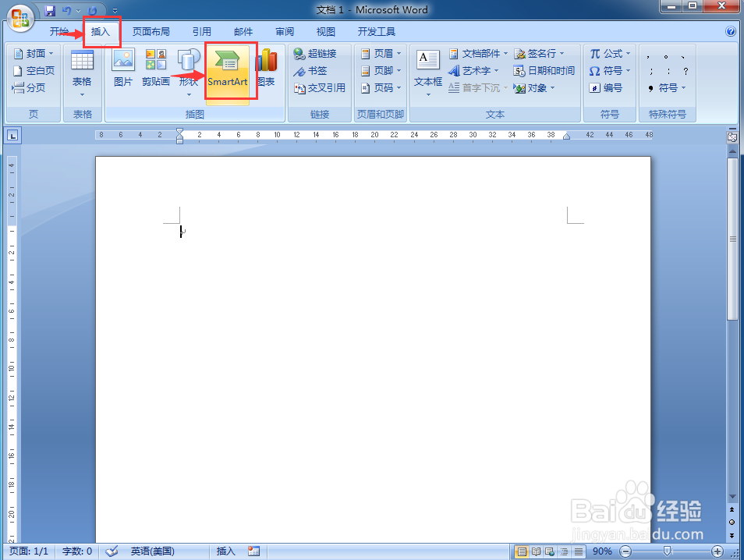
Task: Open Word help question mark icon
Action: tap(731, 31)
